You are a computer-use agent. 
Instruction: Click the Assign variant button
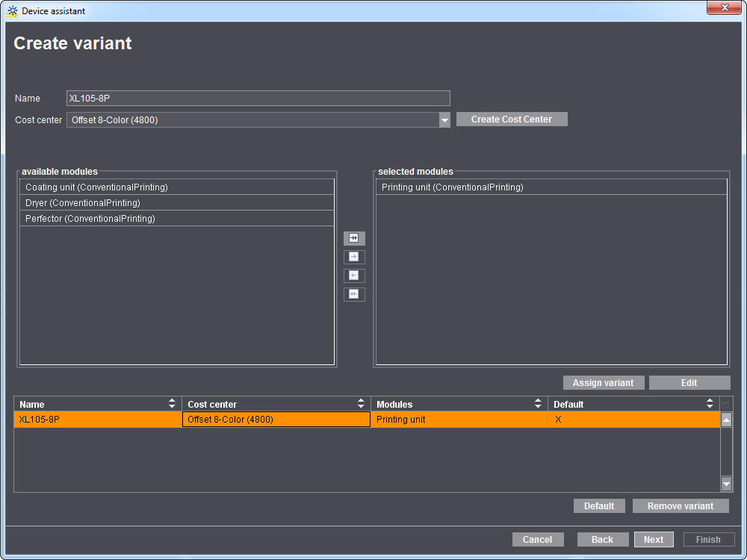[x=604, y=382]
